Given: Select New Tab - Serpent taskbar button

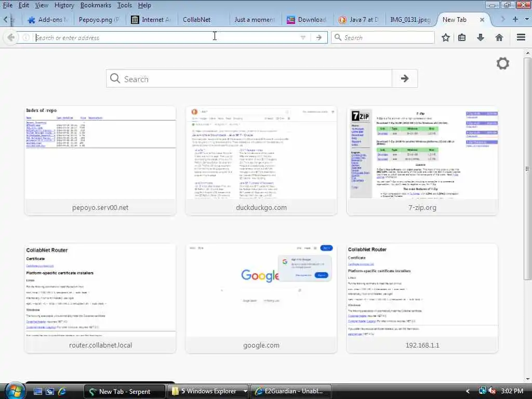Looking at the screenshot, I should (124, 391).
